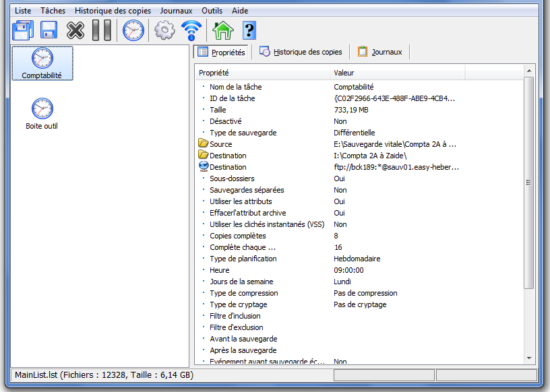Click the ftp://bck189 destination value
The height and width of the screenshot is (392, 550).
396,167
